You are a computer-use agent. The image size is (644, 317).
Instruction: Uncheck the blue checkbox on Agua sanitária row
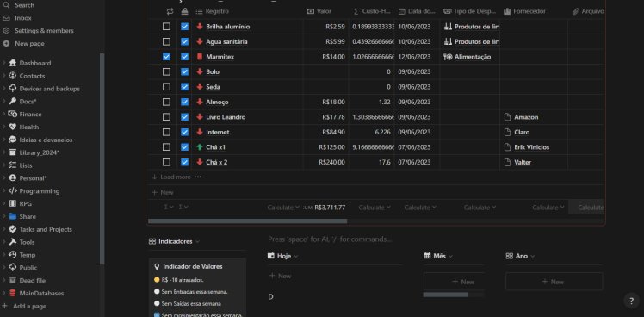point(185,41)
